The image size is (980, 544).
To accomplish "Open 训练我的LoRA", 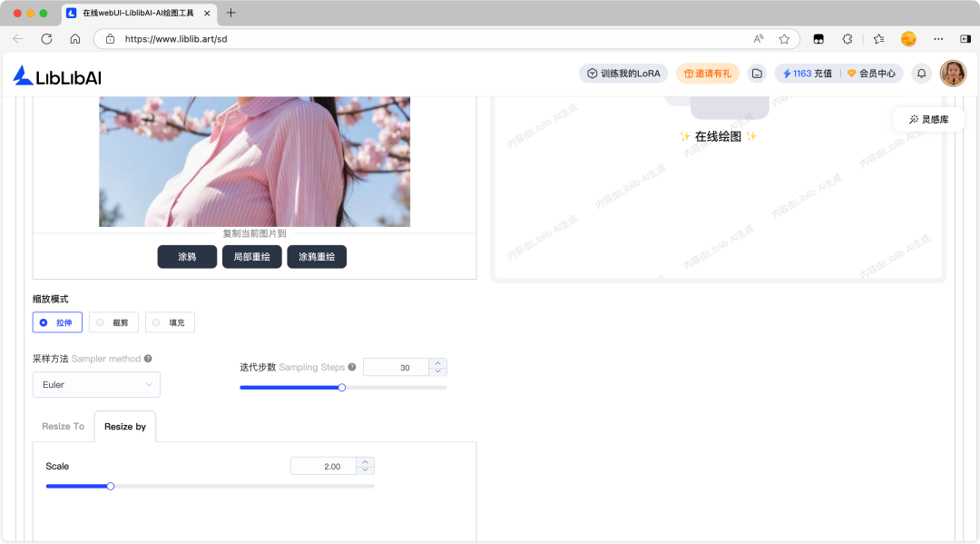I will click(x=623, y=74).
